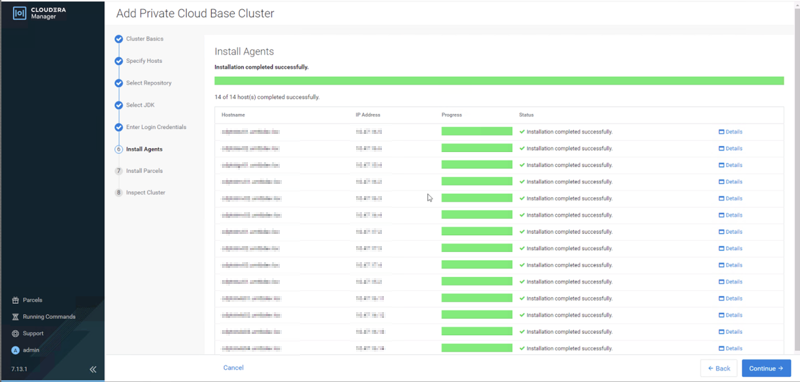Image resolution: width=800 pixels, height=382 pixels.
Task: Click the Continue button
Action: tap(766, 368)
